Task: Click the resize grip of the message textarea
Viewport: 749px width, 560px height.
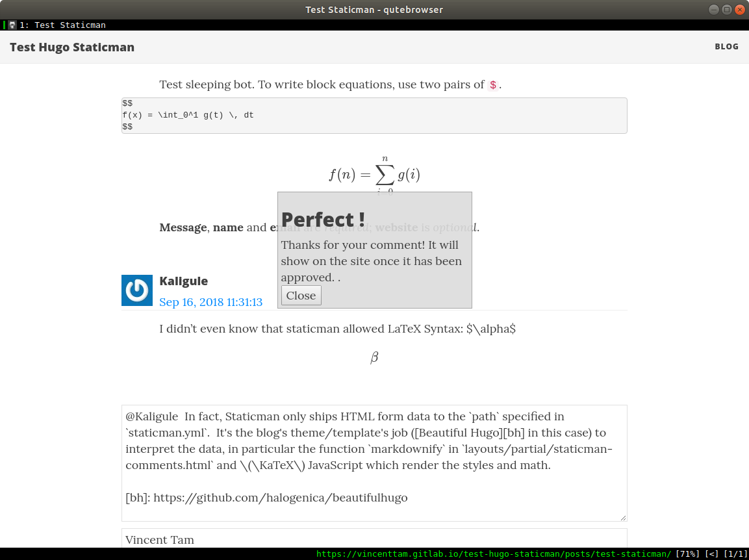Action: point(623,517)
